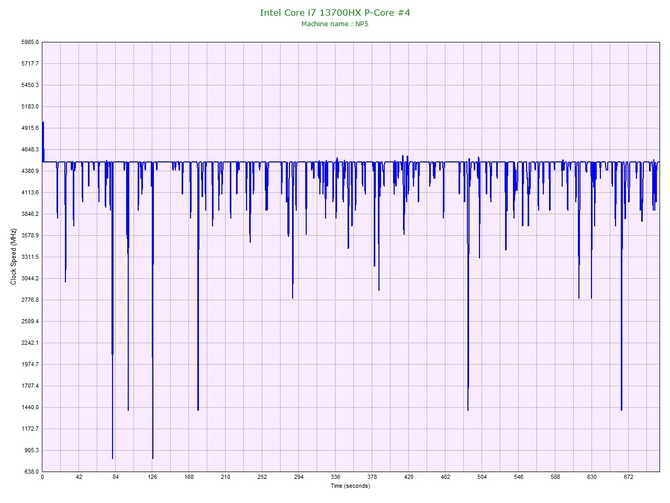This screenshot has width=670, height=503.
Task: Click the 4380.9 y-axis value
Action: point(30,171)
